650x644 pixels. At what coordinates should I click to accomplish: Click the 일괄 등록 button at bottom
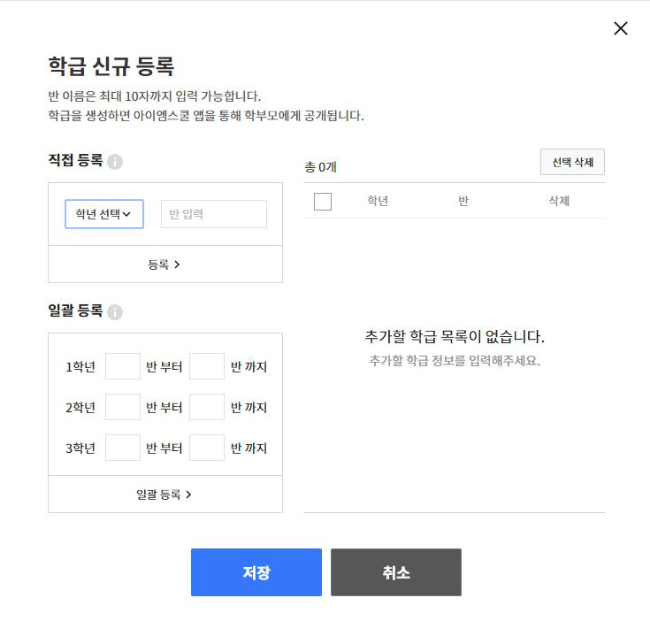click(x=165, y=494)
